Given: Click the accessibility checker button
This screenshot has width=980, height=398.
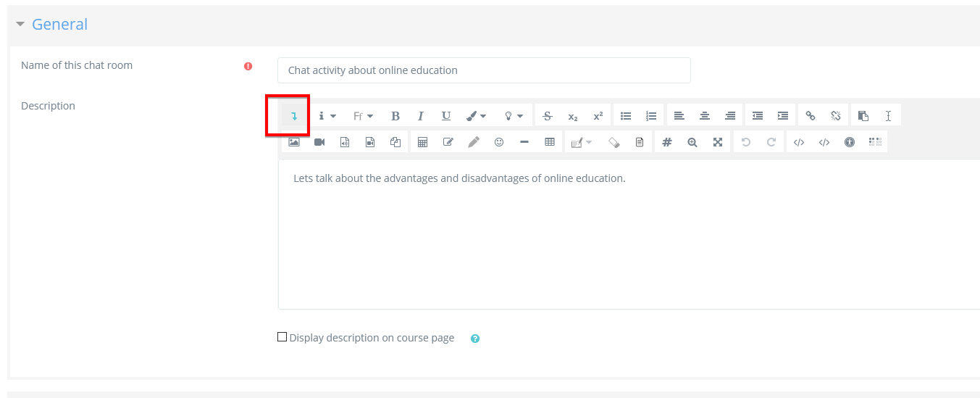Looking at the screenshot, I should click(x=850, y=142).
